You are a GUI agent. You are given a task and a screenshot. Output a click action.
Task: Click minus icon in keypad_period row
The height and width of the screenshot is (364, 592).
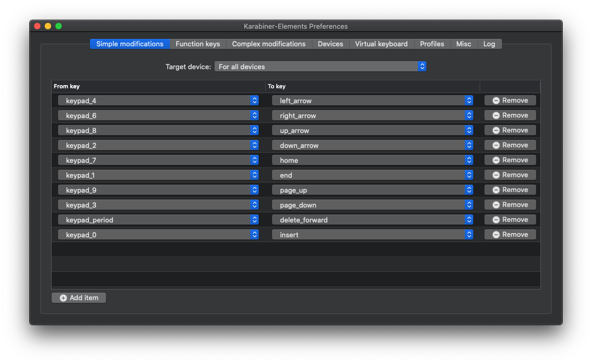point(496,220)
